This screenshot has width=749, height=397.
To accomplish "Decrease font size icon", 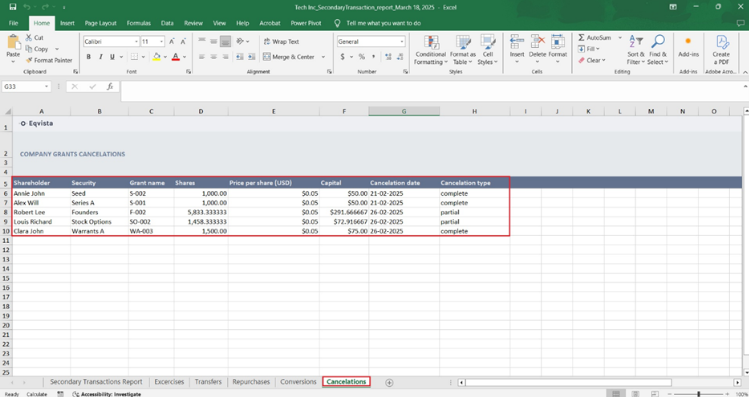I will [x=183, y=42].
